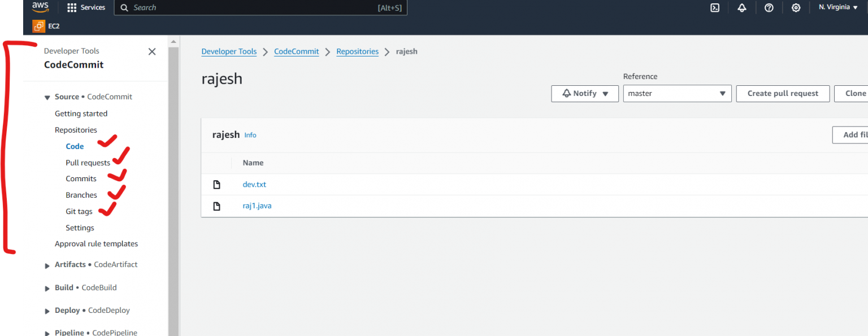Click the EC2 shortcut label
The width and height of the screenshot is (868, 336).
tap(54, 26)
